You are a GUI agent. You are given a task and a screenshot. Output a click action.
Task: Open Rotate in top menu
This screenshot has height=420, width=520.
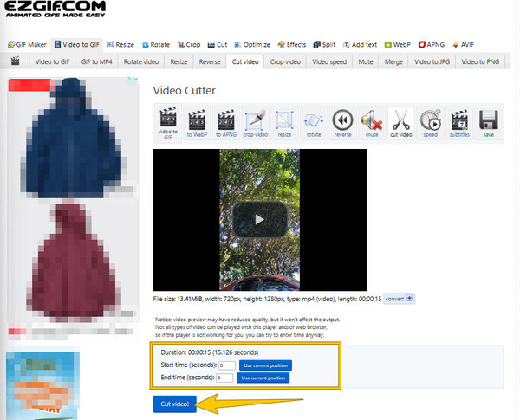click(156, 44)
